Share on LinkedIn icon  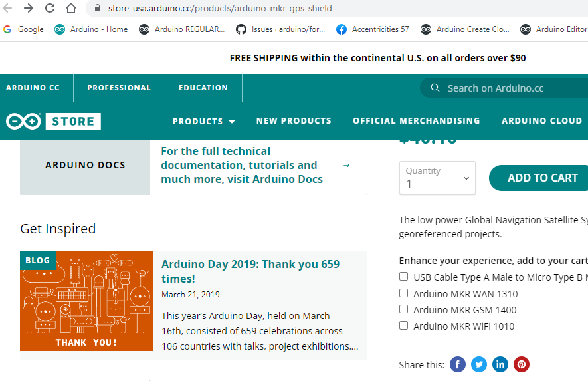(500, 364)
